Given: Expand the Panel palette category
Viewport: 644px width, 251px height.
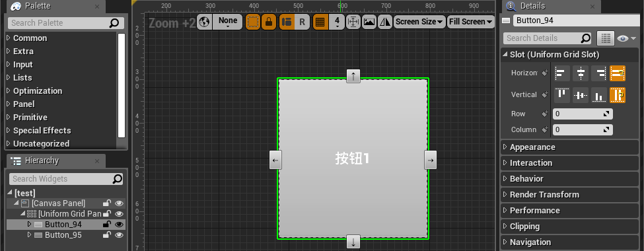Looking at the screenshot, I should point(8,104).
